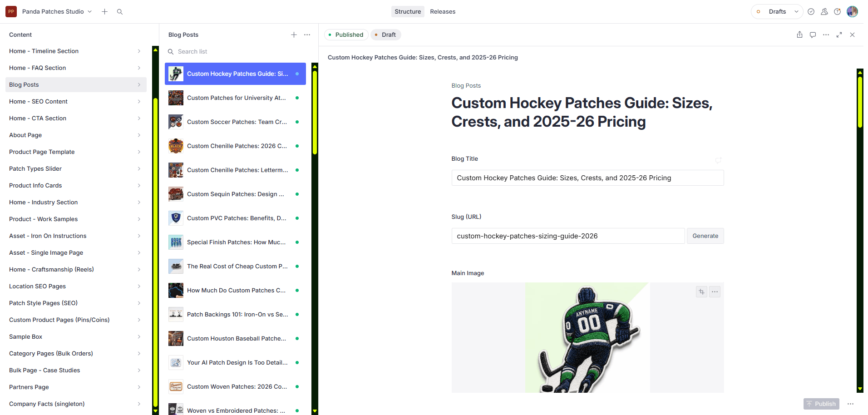Create a new blog post with the plus icon
868x415 pixels.
point(294,35)
